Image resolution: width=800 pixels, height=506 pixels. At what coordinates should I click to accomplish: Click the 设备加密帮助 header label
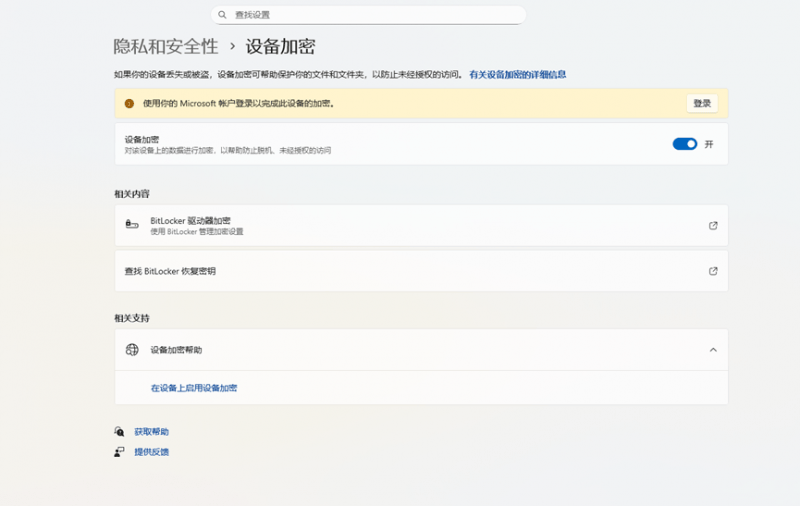pos(176,350)
